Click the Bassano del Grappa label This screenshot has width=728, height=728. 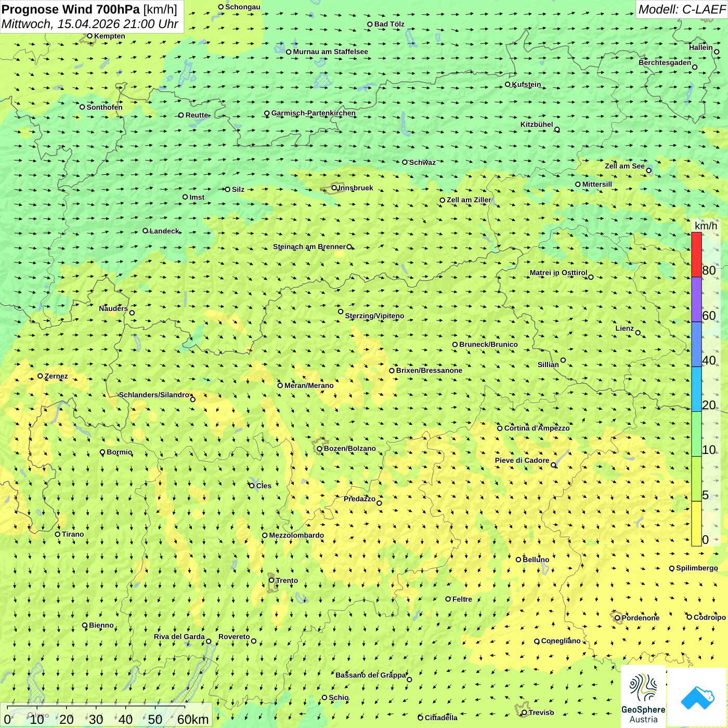click(x=371, y=675)
